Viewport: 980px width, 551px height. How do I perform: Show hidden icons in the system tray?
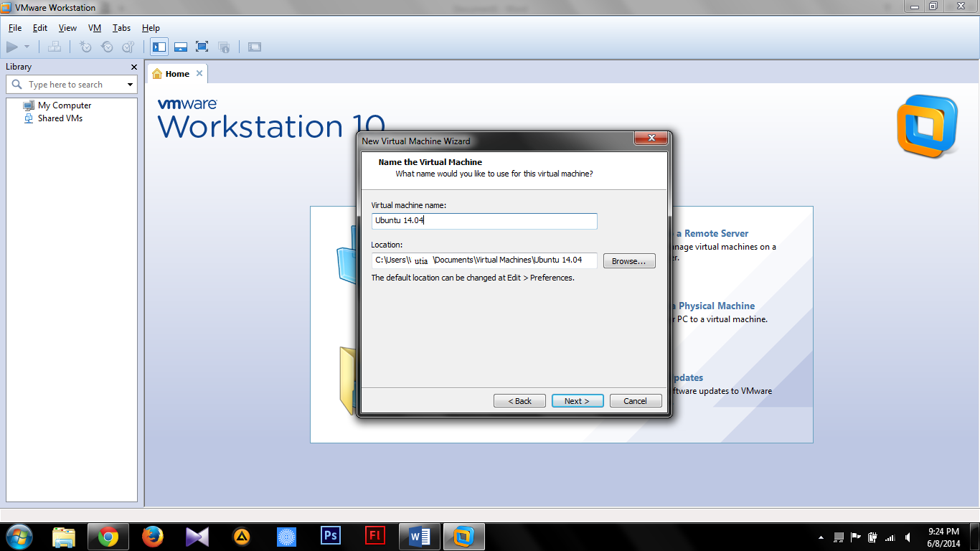click(821, 537)
